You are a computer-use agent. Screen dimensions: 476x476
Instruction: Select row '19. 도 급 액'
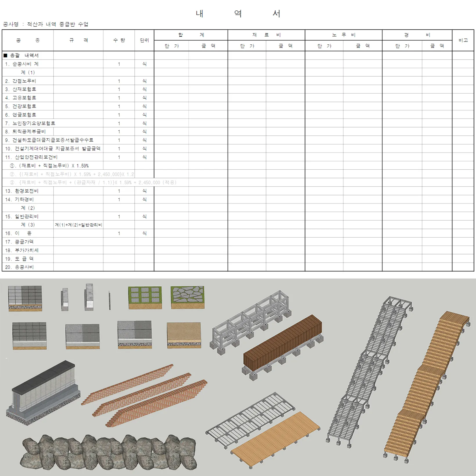[x=238, y=258]
